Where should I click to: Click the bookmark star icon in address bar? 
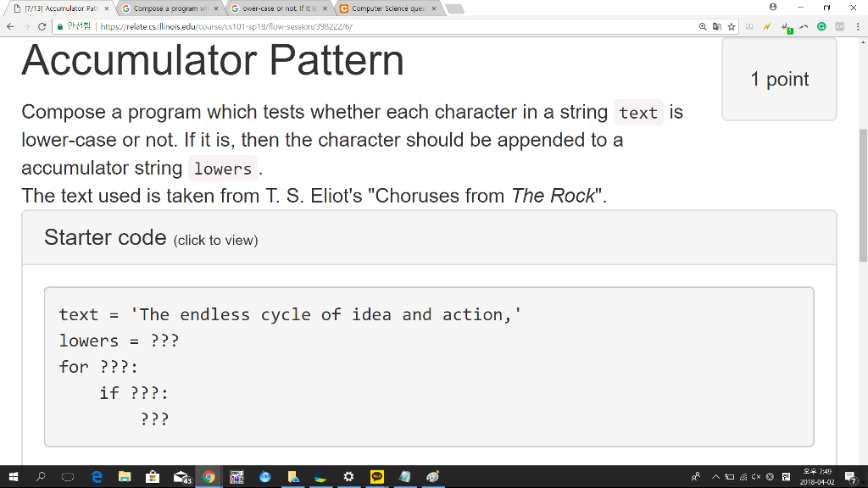[732, 26]
